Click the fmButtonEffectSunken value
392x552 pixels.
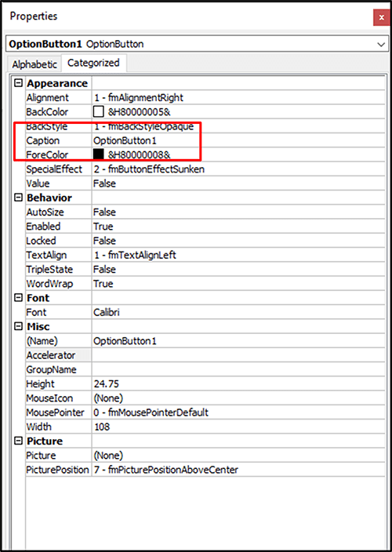click(x=149, y=169)
